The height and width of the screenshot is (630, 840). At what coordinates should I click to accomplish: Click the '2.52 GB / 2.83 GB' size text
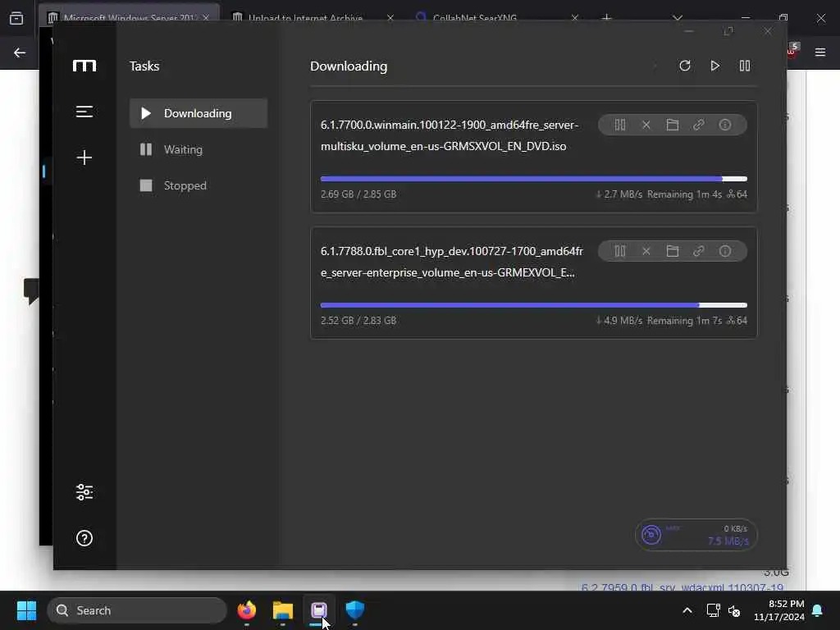(358, 321)
